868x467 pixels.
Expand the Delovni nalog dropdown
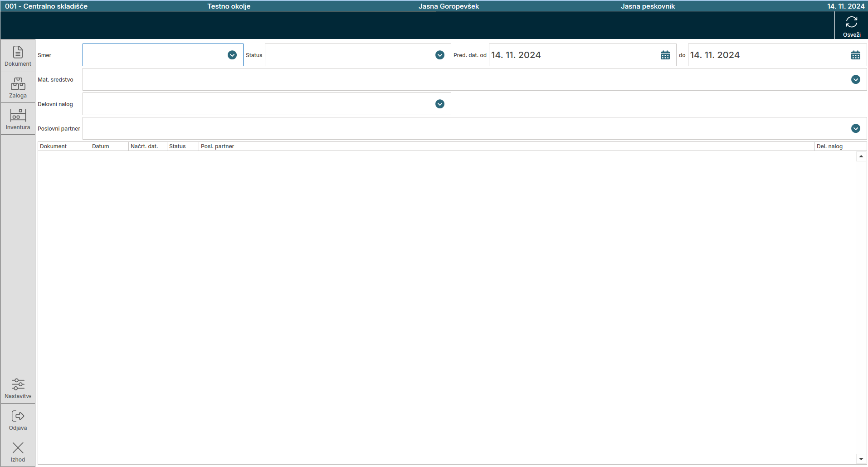coord(439,104)
